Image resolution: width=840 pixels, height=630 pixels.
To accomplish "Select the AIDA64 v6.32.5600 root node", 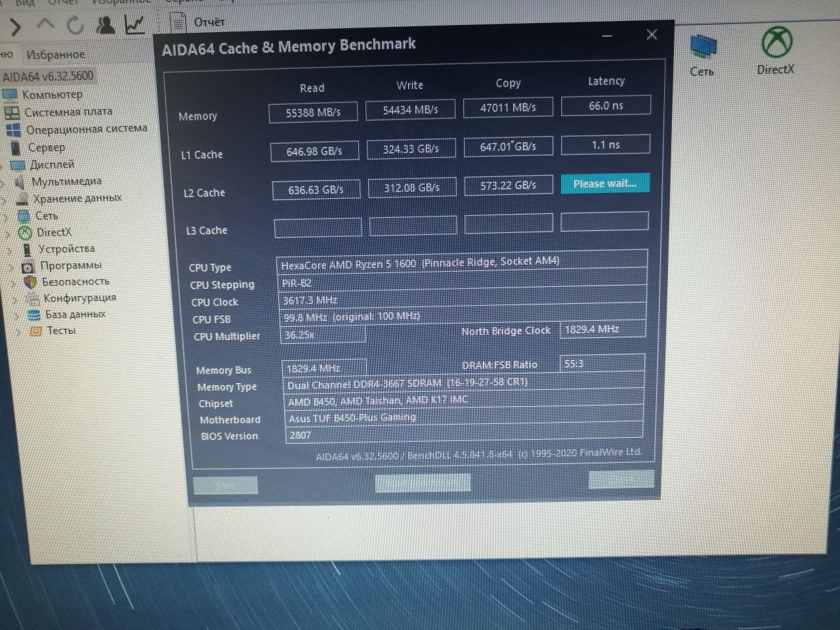I will [x=48, y=76].
